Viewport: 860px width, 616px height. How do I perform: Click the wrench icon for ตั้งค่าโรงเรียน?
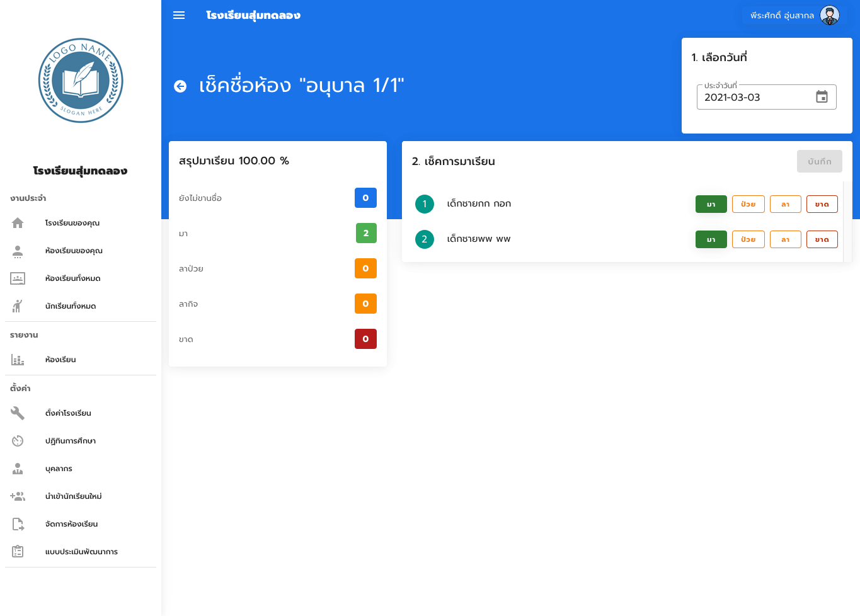(x=18, y=413)
